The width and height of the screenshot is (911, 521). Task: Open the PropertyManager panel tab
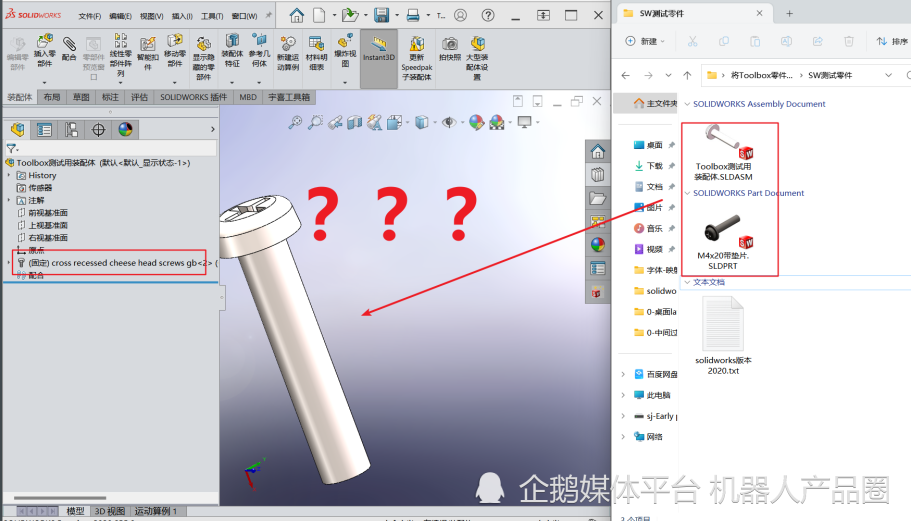coord(44,130)
